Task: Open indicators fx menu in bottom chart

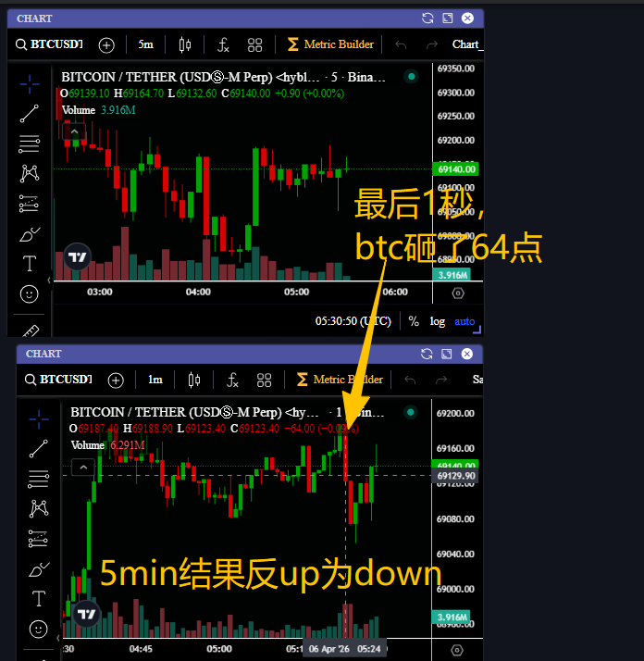Action: 232,380
